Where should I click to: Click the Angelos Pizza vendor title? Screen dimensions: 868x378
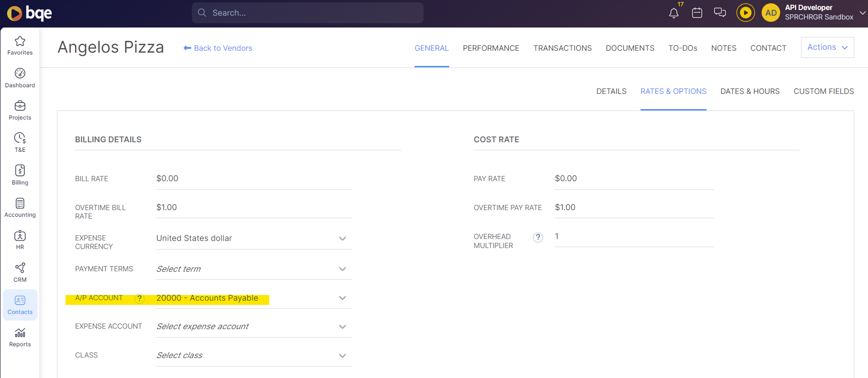tap(111, 47)
